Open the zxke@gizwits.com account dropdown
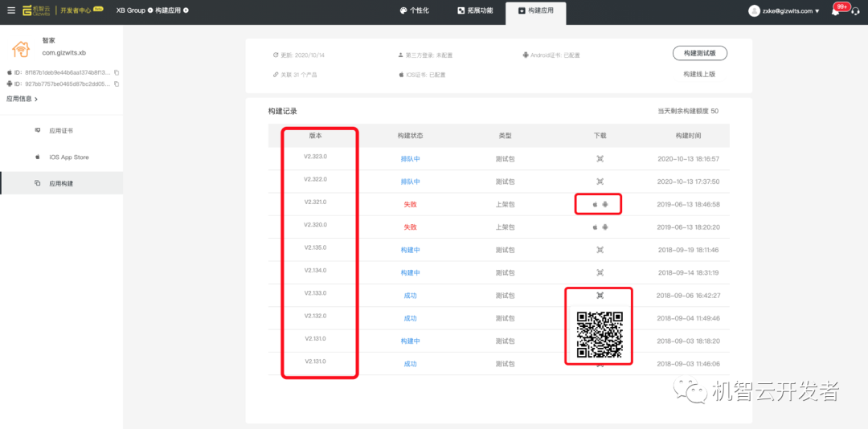Viewport: 868px width, 429px height. click(x=784, y=11)
